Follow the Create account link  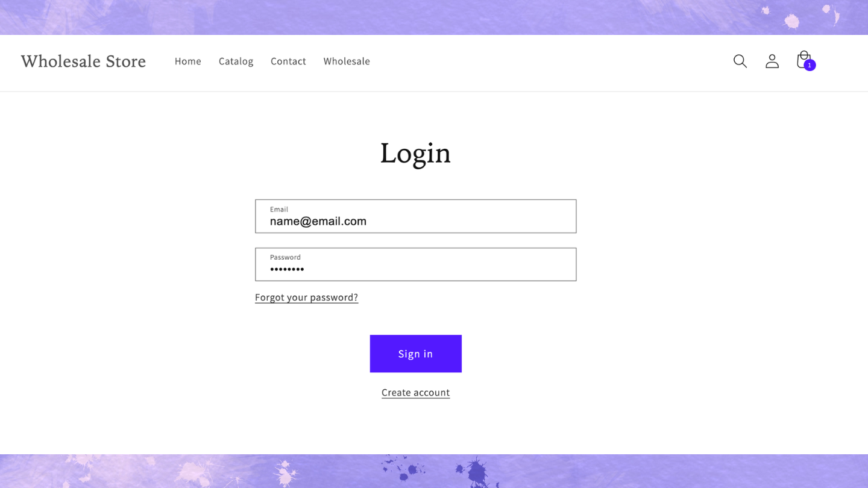pyautogui.click(x=416, y=393)
